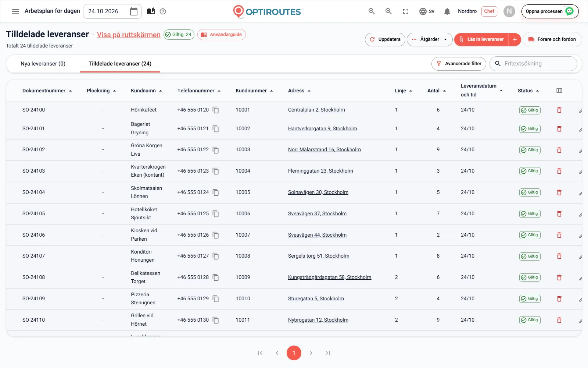Open Visa på ruttskärmen link

coord(129,35)
